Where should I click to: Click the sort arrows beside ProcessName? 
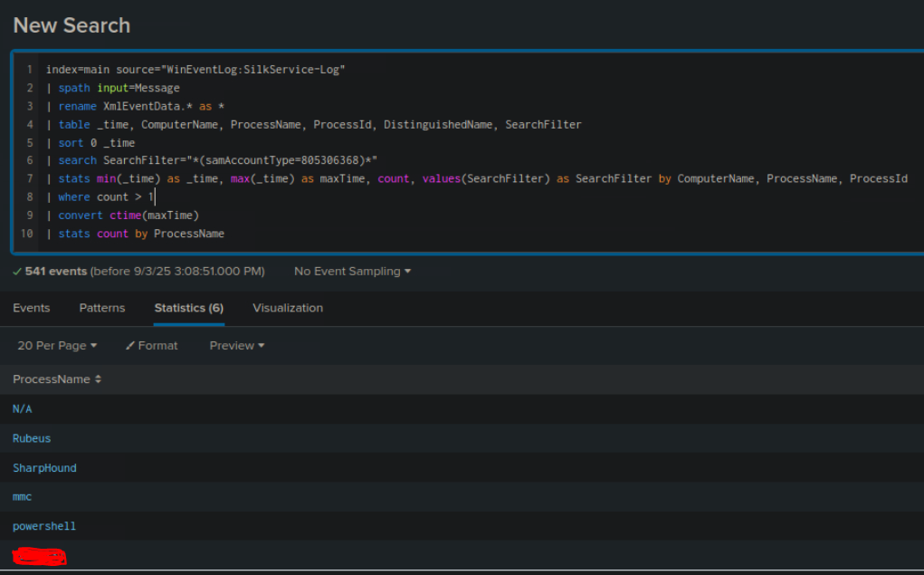(98, 379)
